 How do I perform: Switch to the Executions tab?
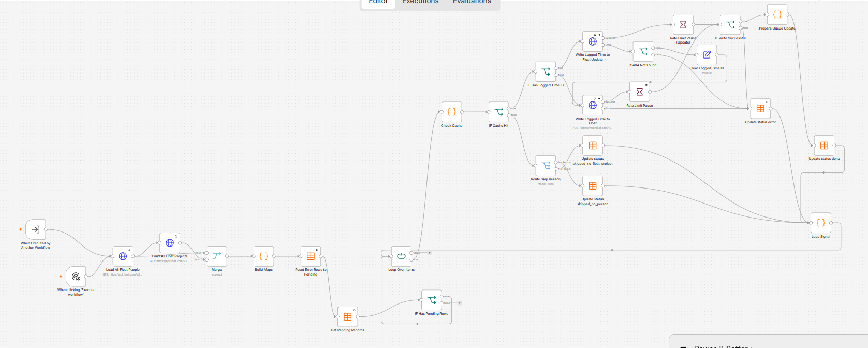click(x=420, y=2)
